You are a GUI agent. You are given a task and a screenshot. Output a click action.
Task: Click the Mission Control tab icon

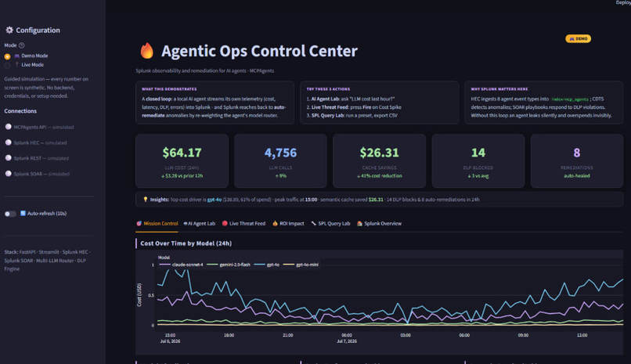(139, 223)
